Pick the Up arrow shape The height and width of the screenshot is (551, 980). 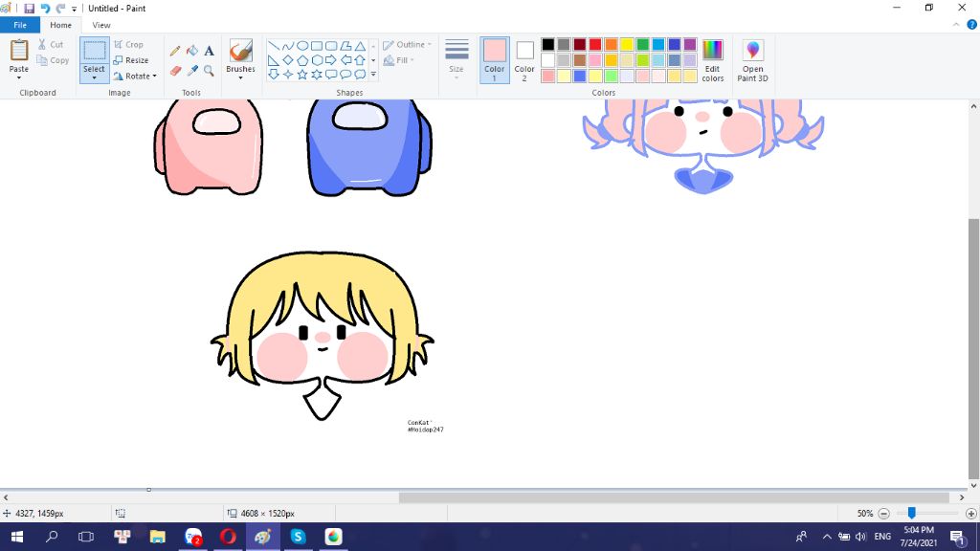(x=360, y=60)
